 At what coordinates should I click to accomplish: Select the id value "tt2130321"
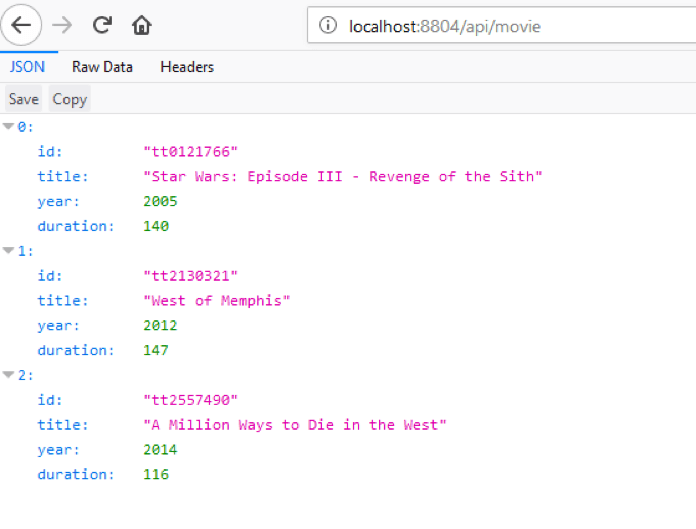[x=190, y=276]
